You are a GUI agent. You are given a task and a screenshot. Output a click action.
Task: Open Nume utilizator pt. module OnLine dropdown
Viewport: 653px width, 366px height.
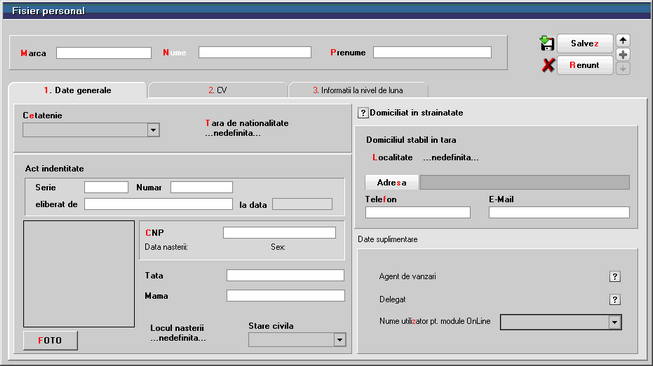click(x=614, y=322)
